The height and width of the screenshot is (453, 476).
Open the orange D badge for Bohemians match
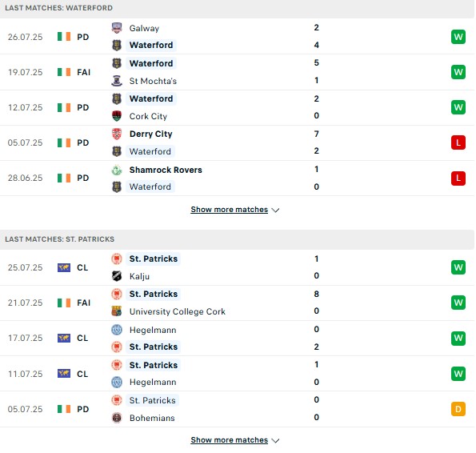click(x=458, y=409)
